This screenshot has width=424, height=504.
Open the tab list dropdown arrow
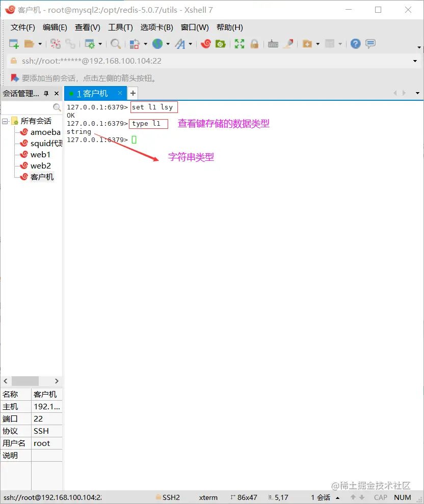pyautogui.click(x=417, y=93)
